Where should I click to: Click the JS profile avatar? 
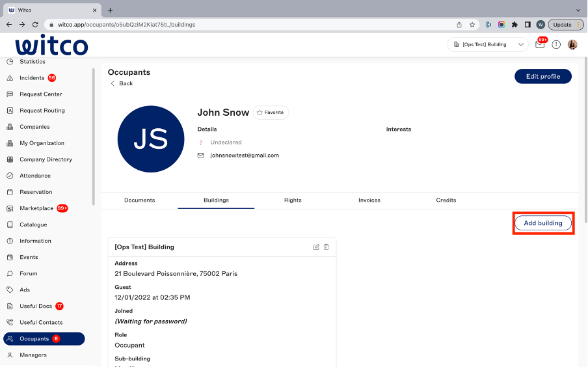(x=151, y=139)
